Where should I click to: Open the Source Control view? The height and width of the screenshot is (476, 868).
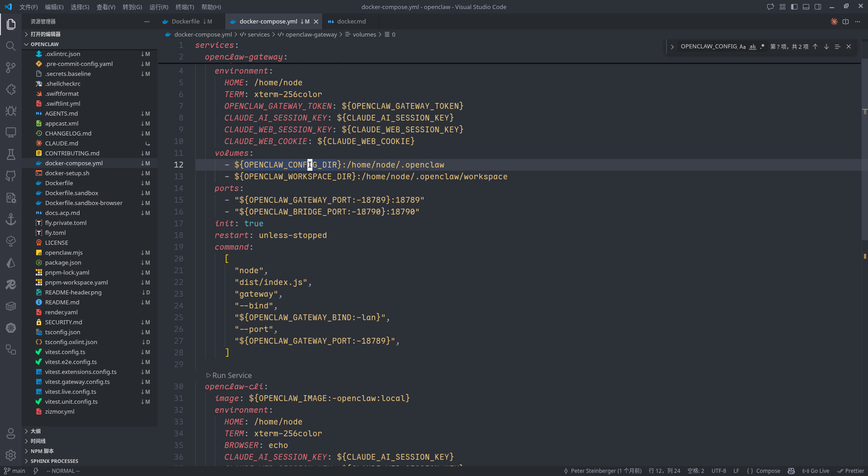point(11,67)
